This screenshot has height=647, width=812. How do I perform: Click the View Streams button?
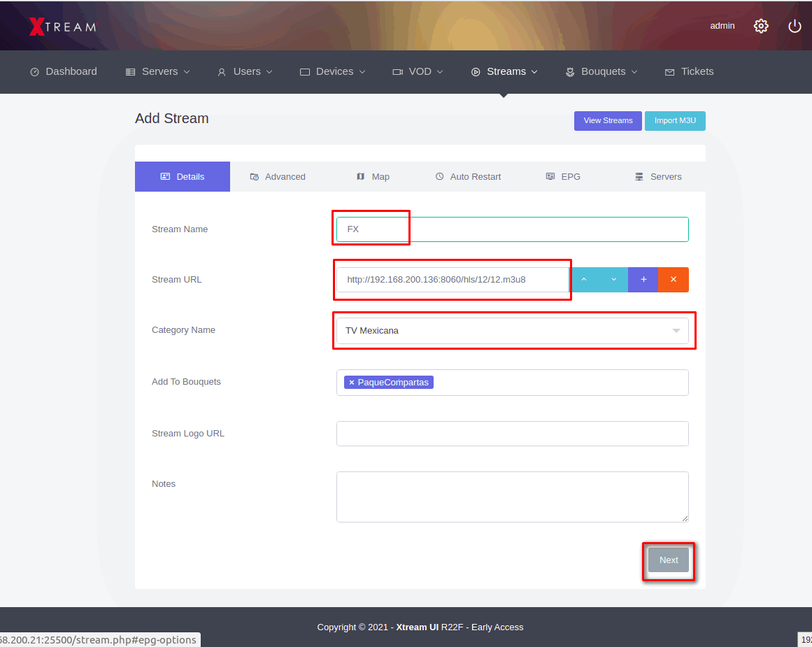pyautogui.click(x=608, y=120)
